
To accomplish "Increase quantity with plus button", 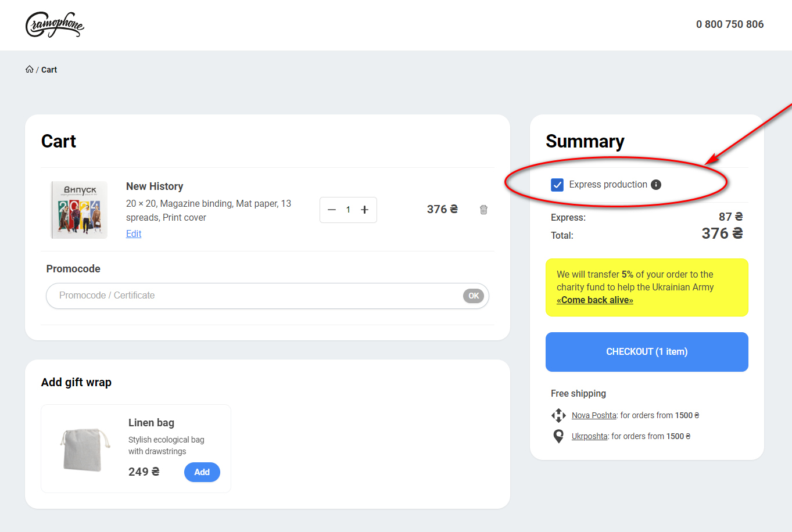I will (x=365, y=210).
